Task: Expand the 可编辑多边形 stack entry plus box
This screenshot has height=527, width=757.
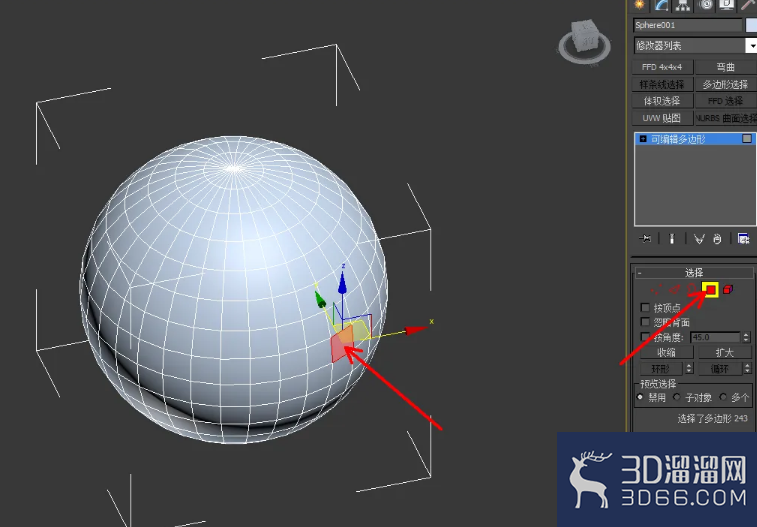Action: click(x=643, y=139)
